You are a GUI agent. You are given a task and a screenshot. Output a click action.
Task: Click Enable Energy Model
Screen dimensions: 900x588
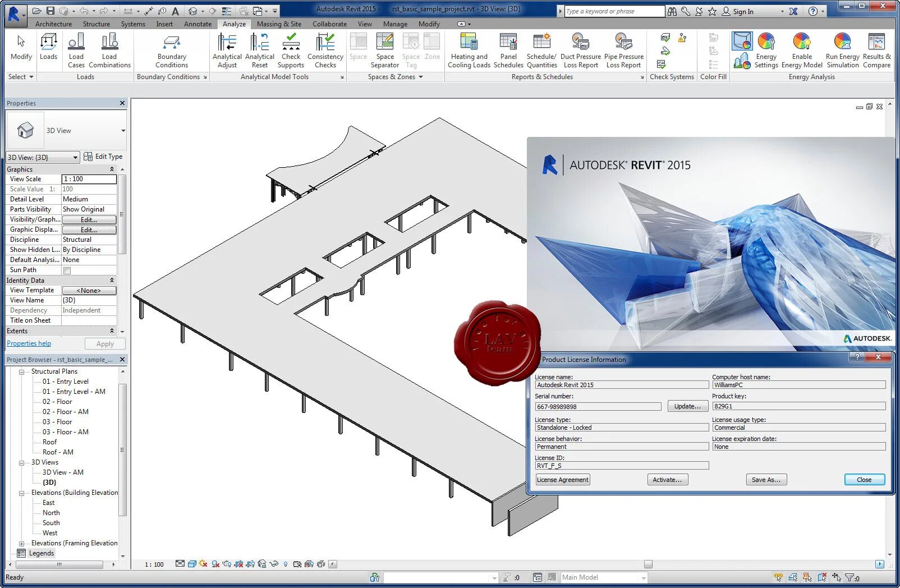(802, 50)
